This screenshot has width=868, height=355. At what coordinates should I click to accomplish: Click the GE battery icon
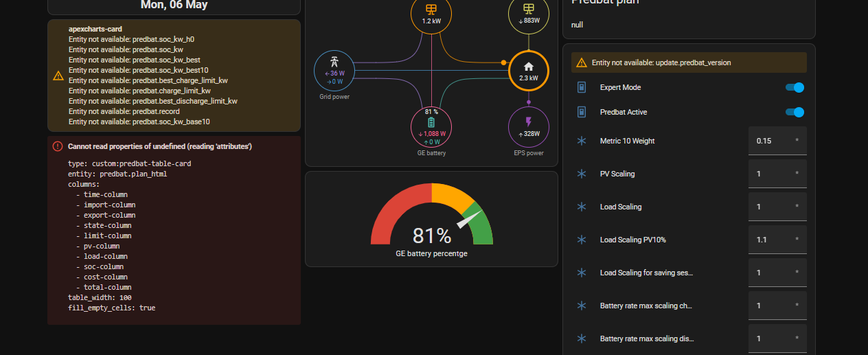(x=431, y=122)
